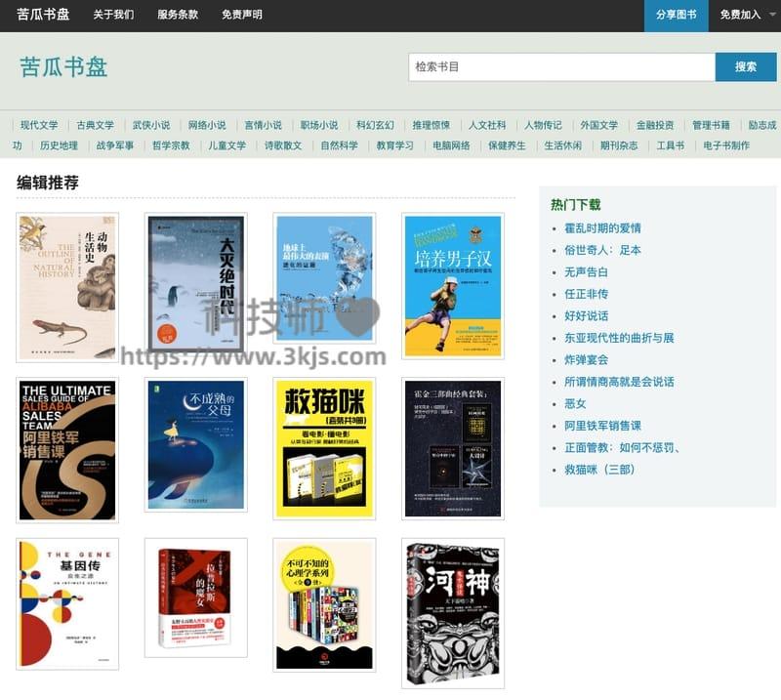Image resolution: width=781 pixels, height=700 pixels.
Task: Open the 免责声明 page
Action: pos(242,15)
